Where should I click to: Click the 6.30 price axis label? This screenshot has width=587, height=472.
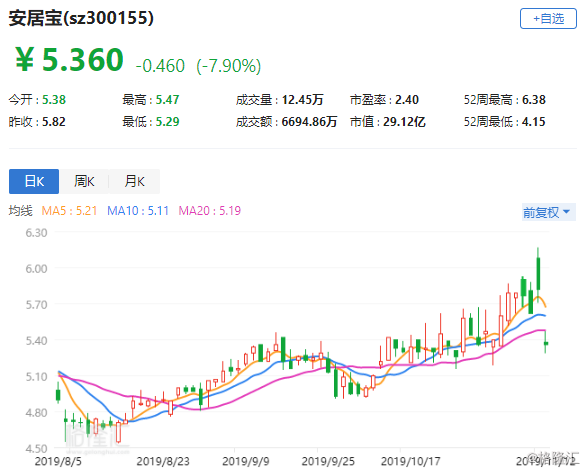coord(36,233)
